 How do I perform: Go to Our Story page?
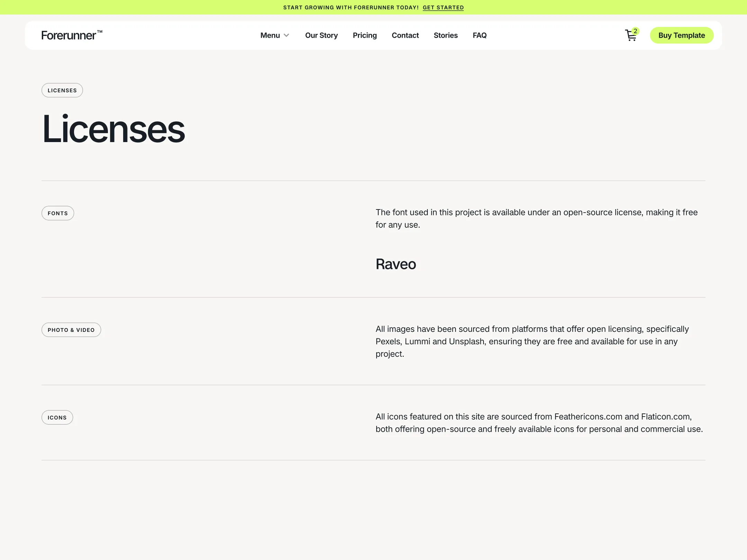321,35
